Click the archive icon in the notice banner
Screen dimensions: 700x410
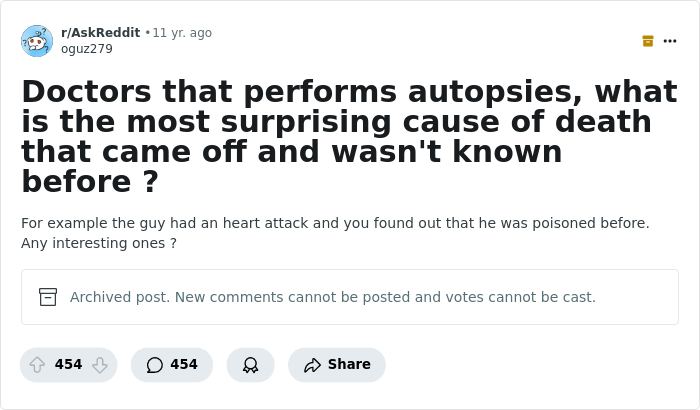pos(48,297)
